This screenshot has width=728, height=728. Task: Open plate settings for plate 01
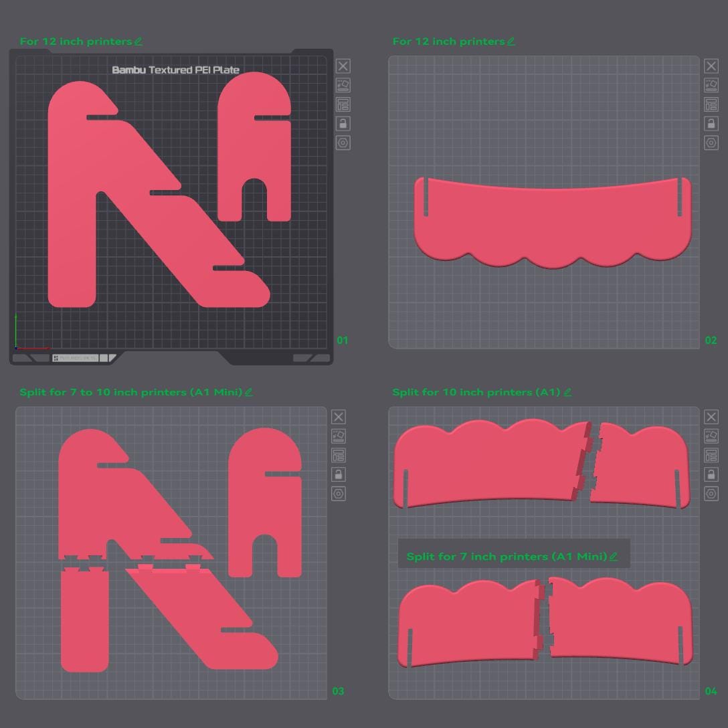click(343, 143)
